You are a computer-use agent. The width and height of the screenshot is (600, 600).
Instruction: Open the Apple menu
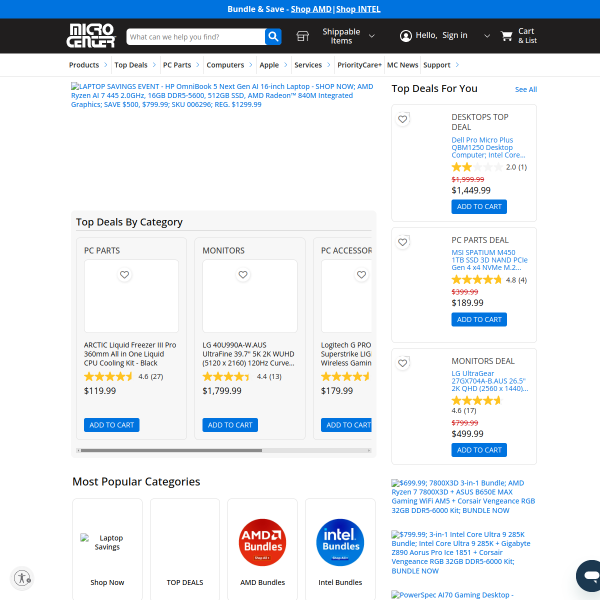click(x=269, y=65)
